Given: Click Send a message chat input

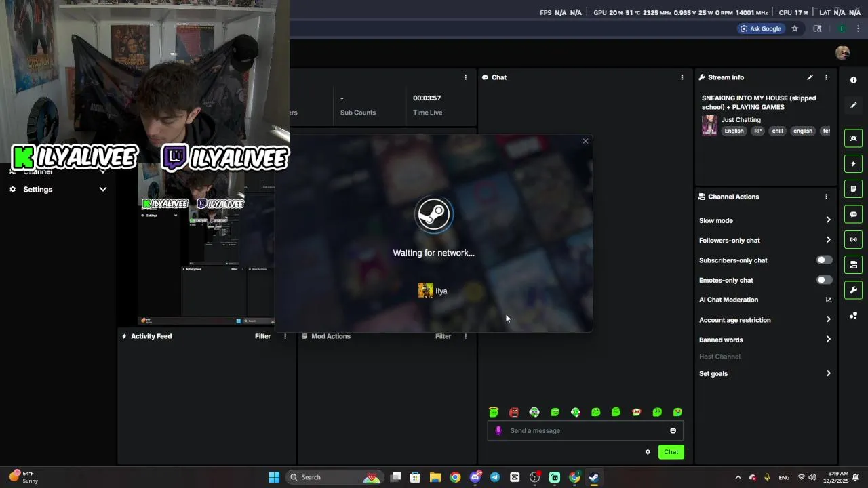Looking at the screenshot, I should pyautogui.click(x=586, y=430).
